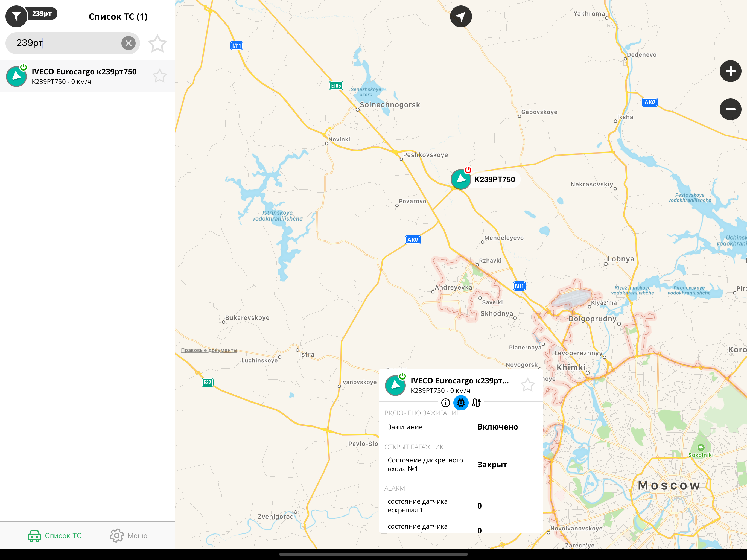
Task: Select IVECO Eurocargo к239рт750 in vehicle list
Action: click(87, 76)
